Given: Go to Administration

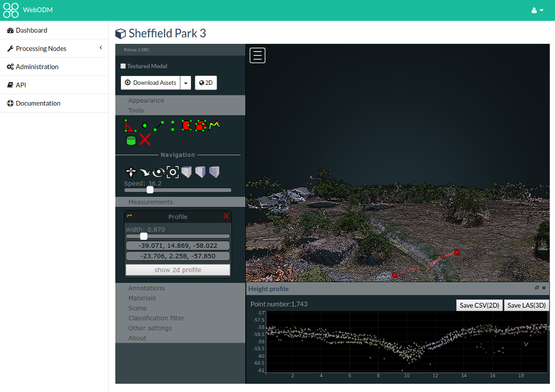Looking at the screenshot, I should tap(54, 67).
